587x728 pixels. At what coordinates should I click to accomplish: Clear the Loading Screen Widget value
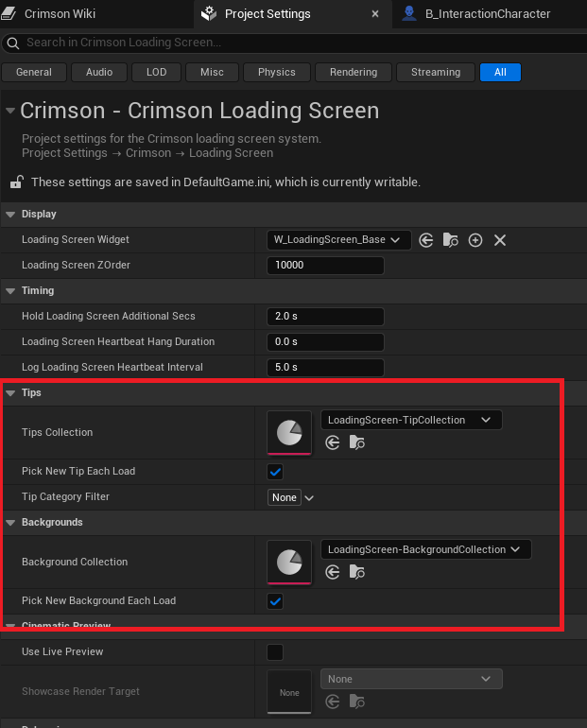[x=500, y=240]
